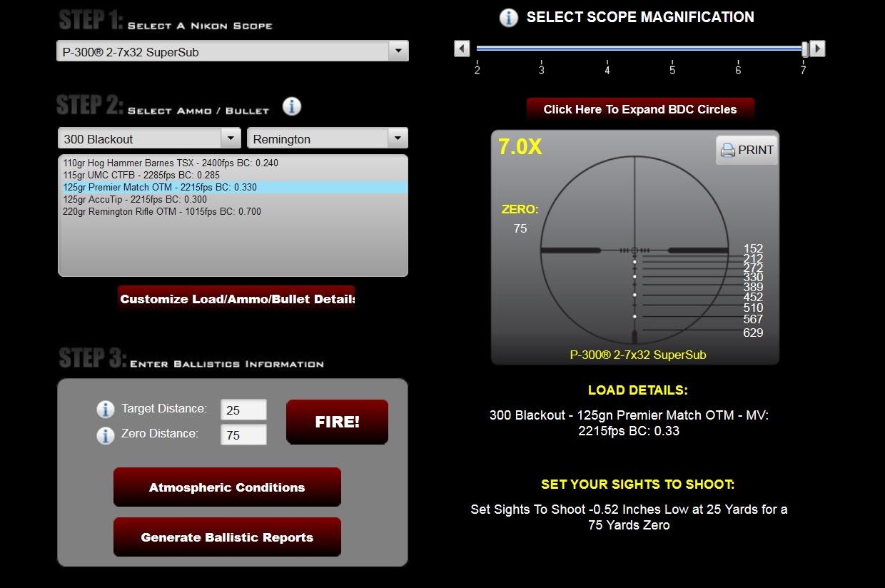This screenshot has height=588, width=885.
Task: Click the PRINT button with printer icon
Action: pyautogui.click(x=747, y=151)
